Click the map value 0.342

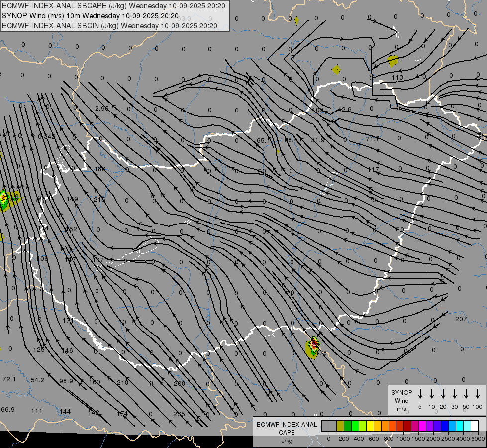tap(47, 137)
